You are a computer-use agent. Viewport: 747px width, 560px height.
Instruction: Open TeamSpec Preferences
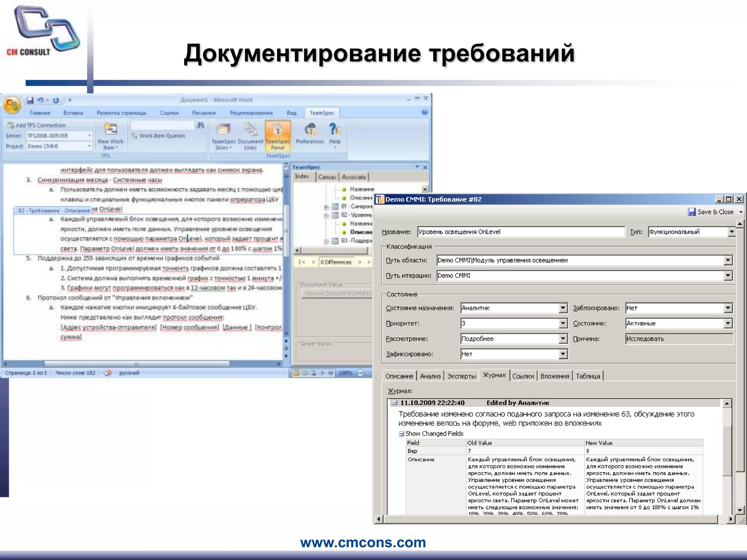[x=310, y=134]
